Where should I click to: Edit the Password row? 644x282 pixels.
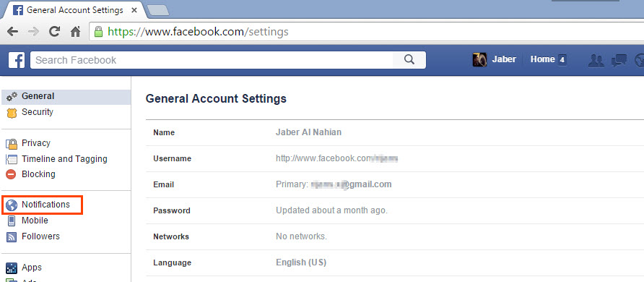coord(395,210)
